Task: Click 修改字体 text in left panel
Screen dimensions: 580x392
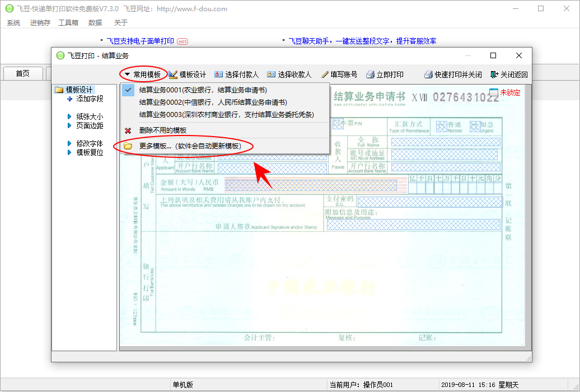Action: pos(90,143)
